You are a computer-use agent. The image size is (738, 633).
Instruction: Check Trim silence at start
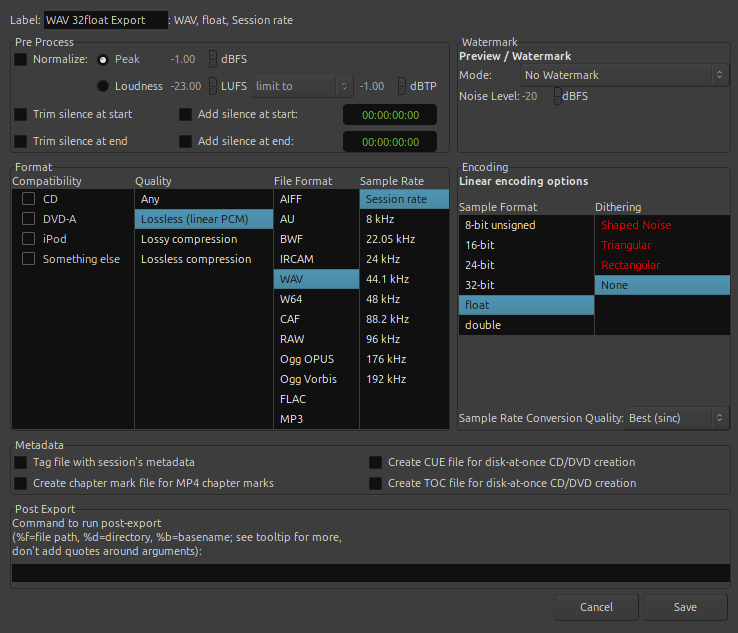(x=21, y=114)
